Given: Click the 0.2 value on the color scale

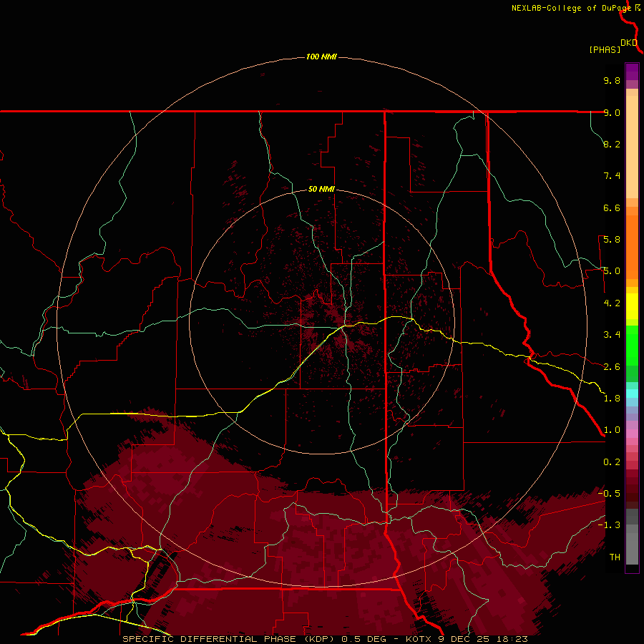Looking at the screenshot, I should (612, 462).
